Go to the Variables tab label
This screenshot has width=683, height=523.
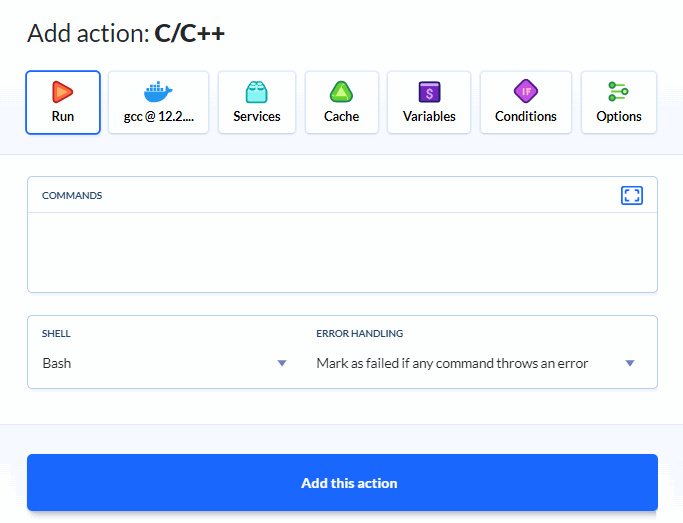pos(429,116)
